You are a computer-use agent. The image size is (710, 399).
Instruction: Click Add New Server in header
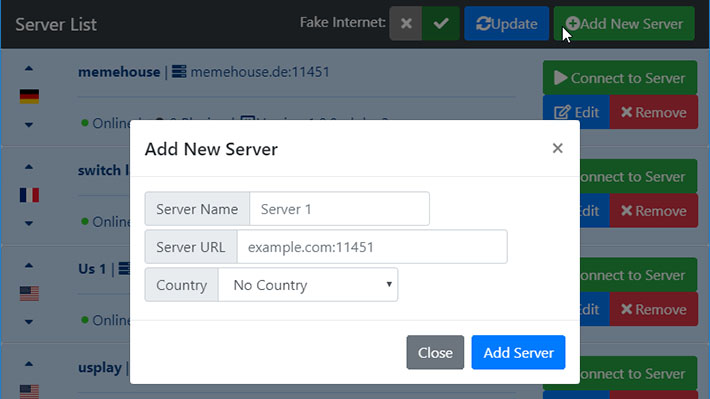[x=624, y=24]
